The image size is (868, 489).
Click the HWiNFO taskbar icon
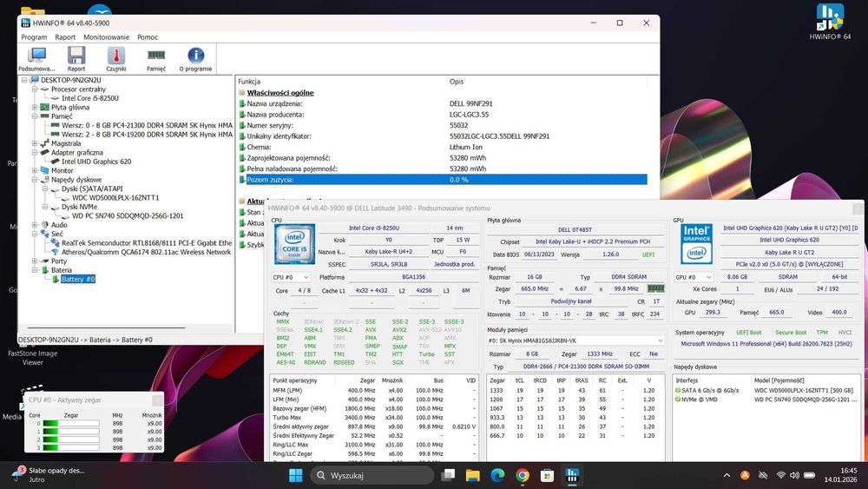572,475
